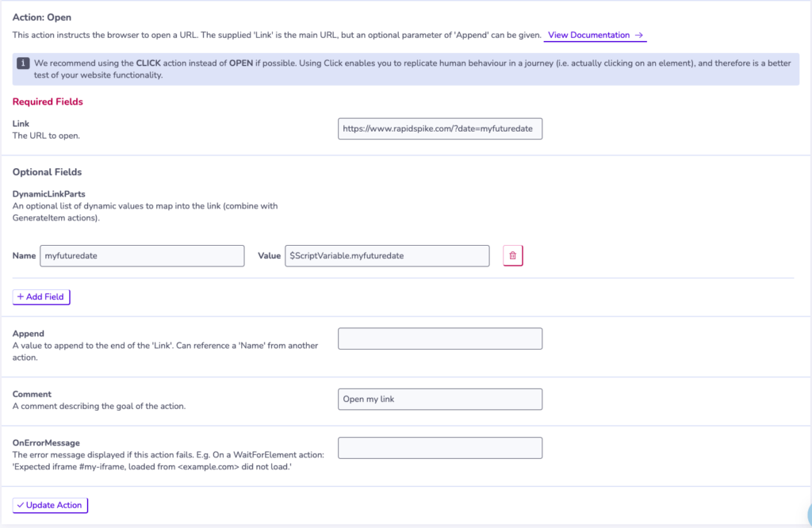Click the OnErrorMessage label text
Image resolution: width=812 pixels, height=528 pixels.
click(46, 443)
